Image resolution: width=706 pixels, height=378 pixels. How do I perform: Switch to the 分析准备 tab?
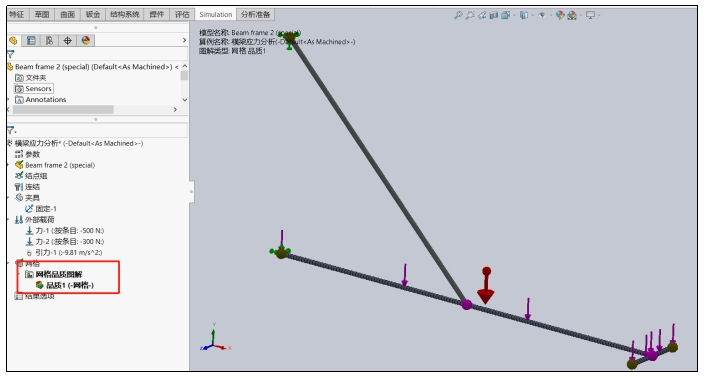click(255, 14)
